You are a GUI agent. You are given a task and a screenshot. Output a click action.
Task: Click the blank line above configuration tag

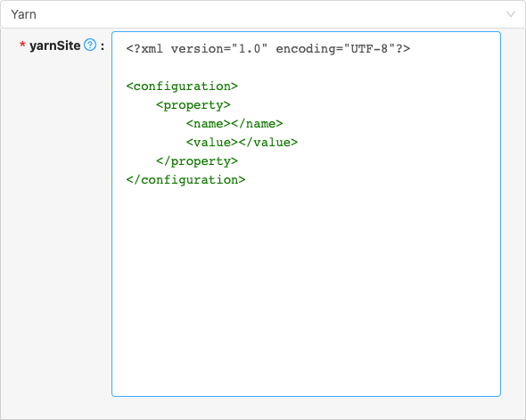pyautogui.click(x=306, y=68)
